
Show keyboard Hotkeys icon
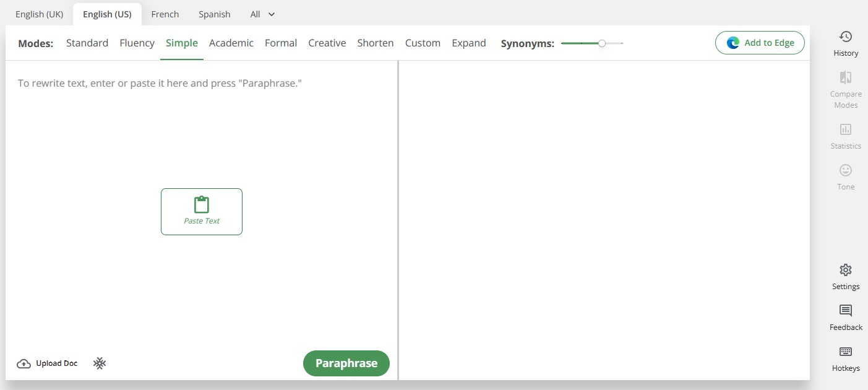tap(846, 352)
